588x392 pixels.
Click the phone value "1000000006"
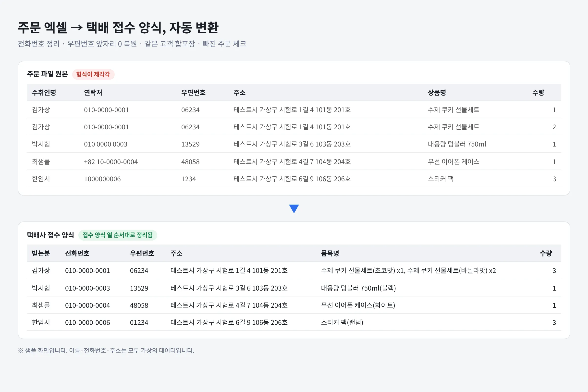pyautogui.click(x=102, y=179)
